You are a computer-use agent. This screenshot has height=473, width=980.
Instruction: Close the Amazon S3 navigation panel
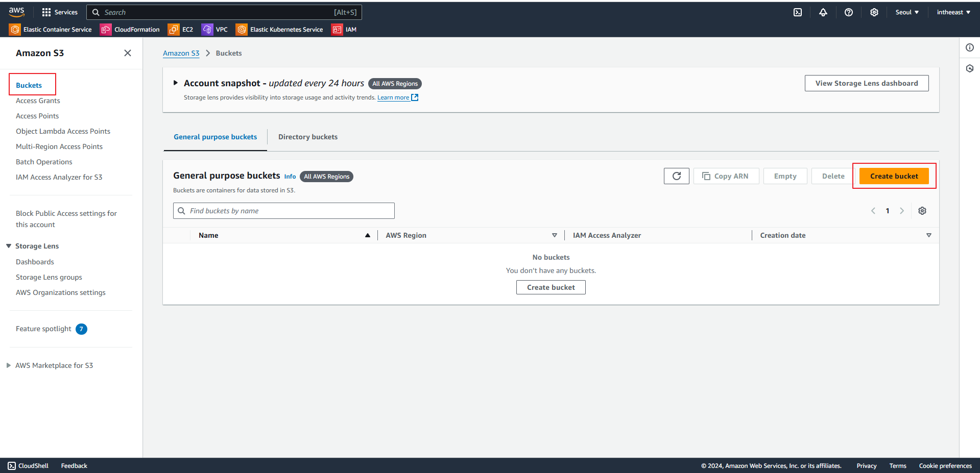[x=128, y=53]
